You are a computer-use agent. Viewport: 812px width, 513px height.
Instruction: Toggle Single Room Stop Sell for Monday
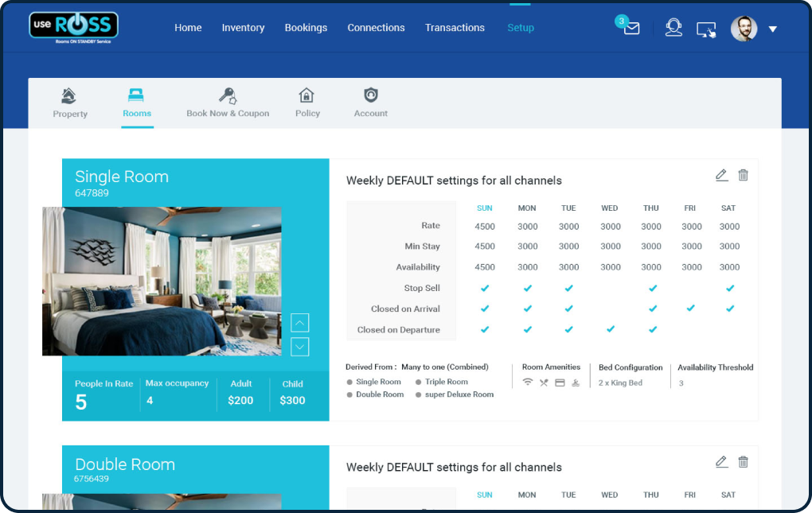click(527, 288)
